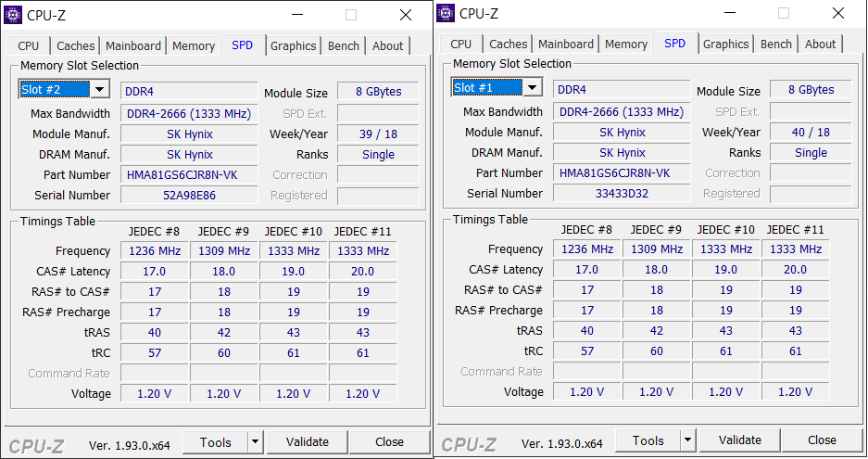Click JEDEC #8 CAS# Latency 17.0 in right window

(587, 270)
